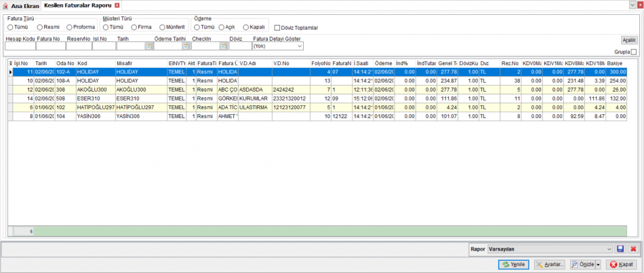Select Tümü under Müşteri Türü
Viewport: 644px width, 273px height.
[x=106, y=27]
